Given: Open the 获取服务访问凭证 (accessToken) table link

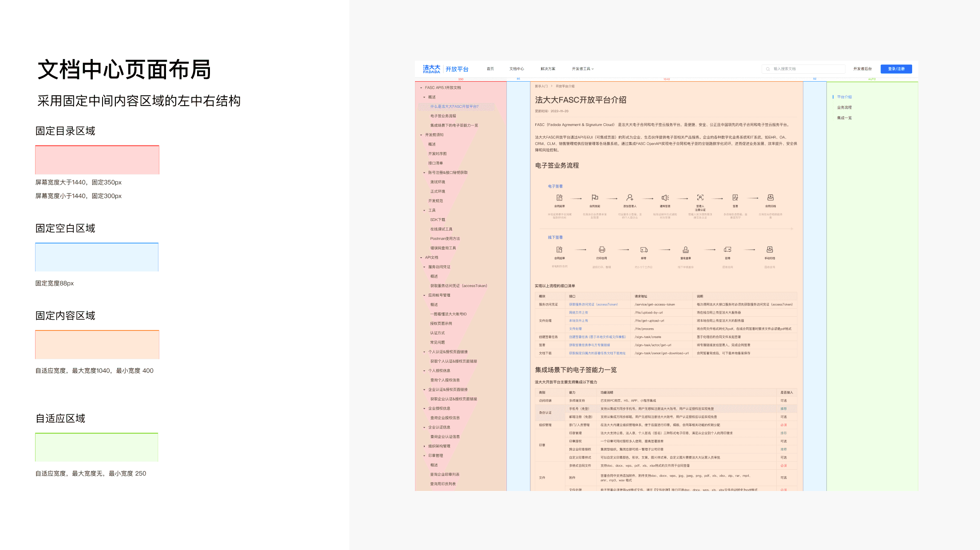Looking at the screenshot, I should [x=593, y=304].
